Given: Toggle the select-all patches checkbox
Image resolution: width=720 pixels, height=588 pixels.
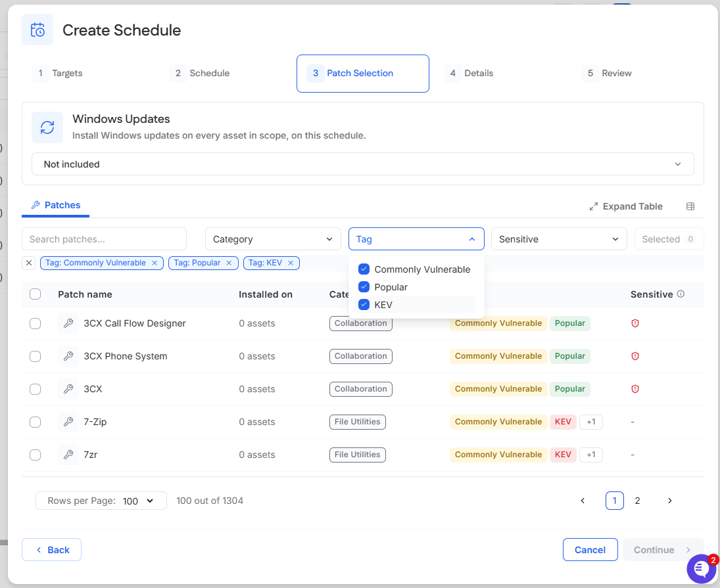Looking at the screenshot, I should point(36,294).
